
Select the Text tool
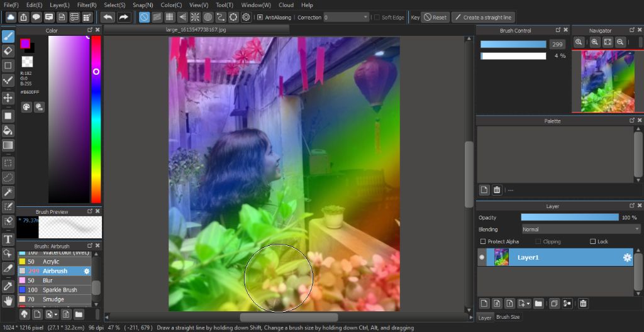tap(8, 239)
